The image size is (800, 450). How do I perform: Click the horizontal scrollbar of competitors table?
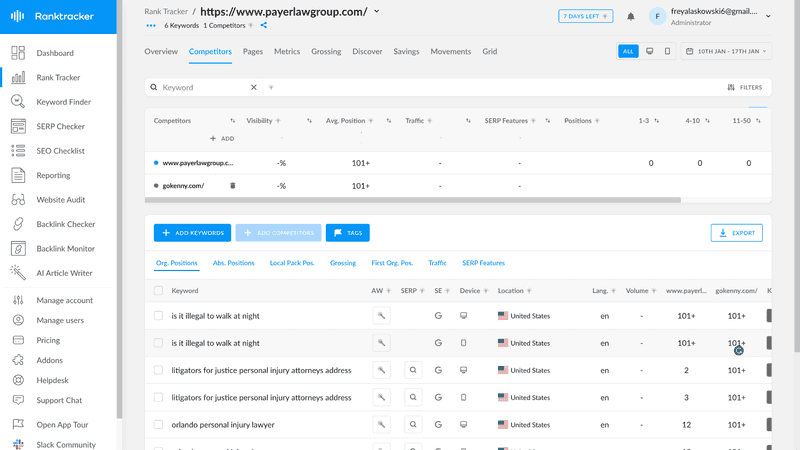click(x=412, y=201)
